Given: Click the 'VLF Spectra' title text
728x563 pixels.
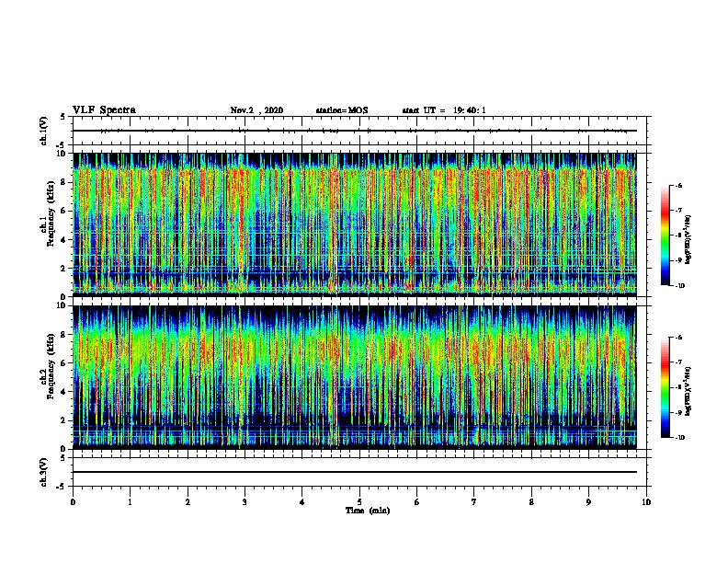Looking at the screenshot, I should click(x=104, y=110).
